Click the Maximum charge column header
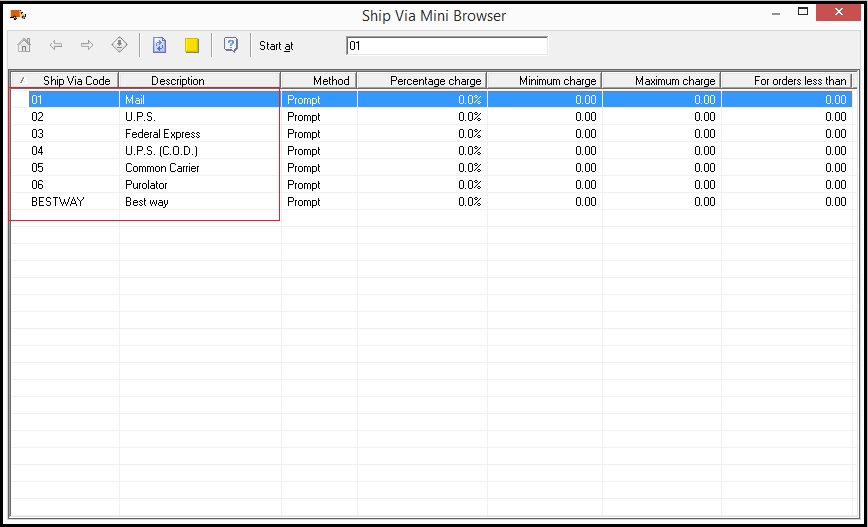Image resolution: width=868 pixels, height=527 pixels. pyautogui.click(x=662, y=80)
